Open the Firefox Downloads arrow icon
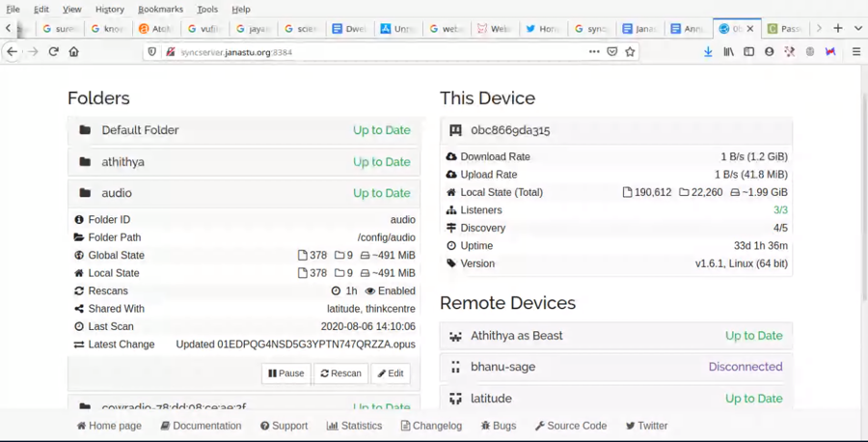Screen dimensions: 868x442 point(708,51)
